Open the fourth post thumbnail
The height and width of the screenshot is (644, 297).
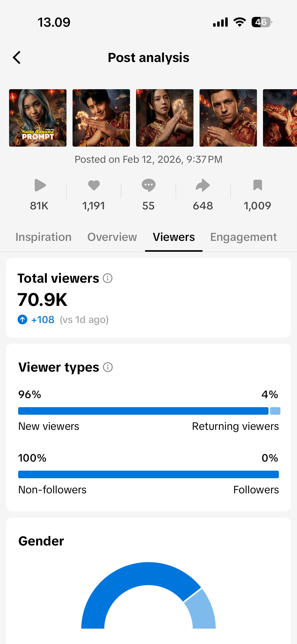228,118
